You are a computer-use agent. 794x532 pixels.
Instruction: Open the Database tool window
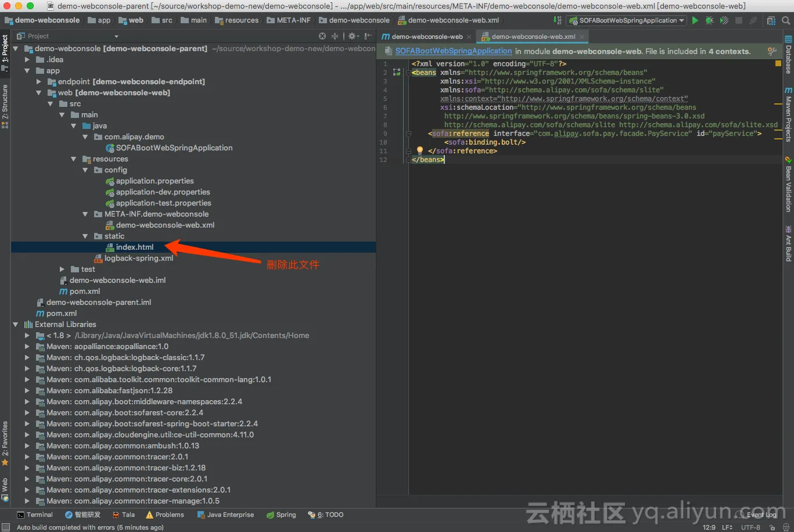pos(788,56)
